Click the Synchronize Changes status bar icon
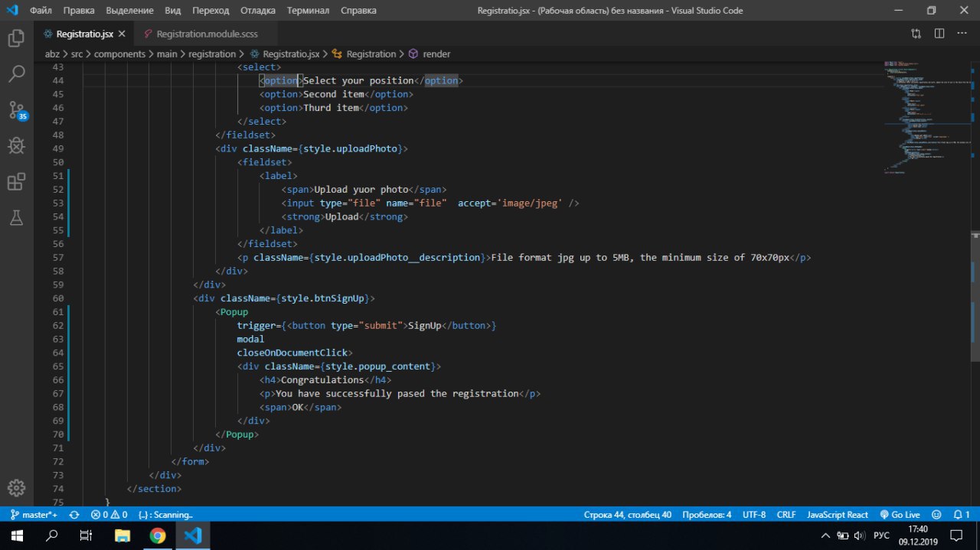 (74, 515)
